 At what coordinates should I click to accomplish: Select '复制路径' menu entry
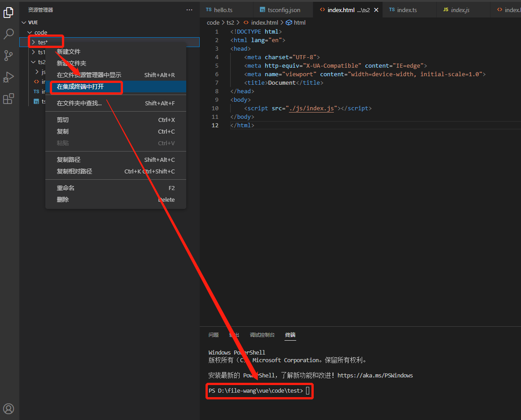pyautogui.click(x=69, y=160)
